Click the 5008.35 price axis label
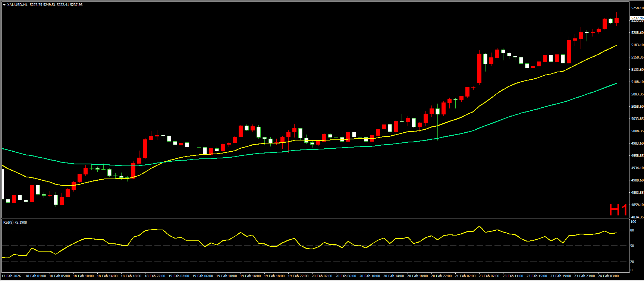 point(637,131)
